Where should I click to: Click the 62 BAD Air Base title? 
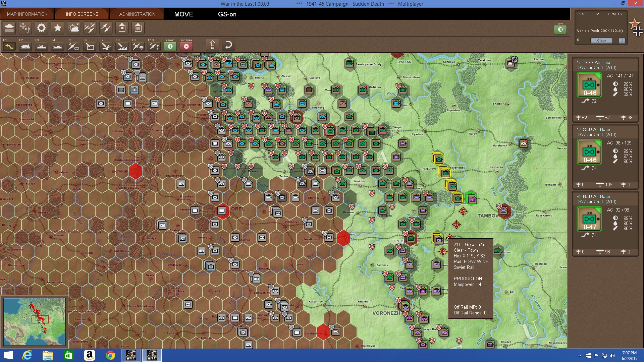coord(593,196)
